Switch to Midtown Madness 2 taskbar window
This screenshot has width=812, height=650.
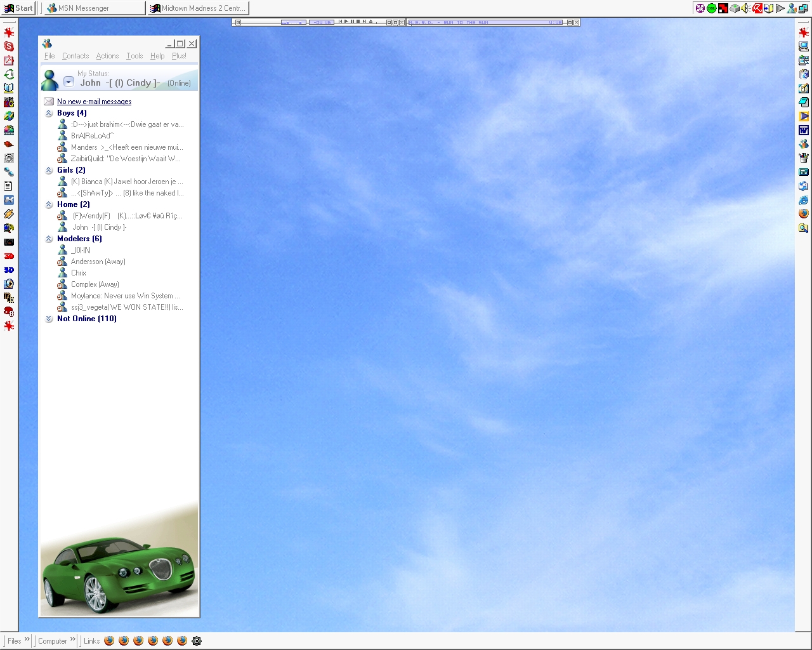197,8
